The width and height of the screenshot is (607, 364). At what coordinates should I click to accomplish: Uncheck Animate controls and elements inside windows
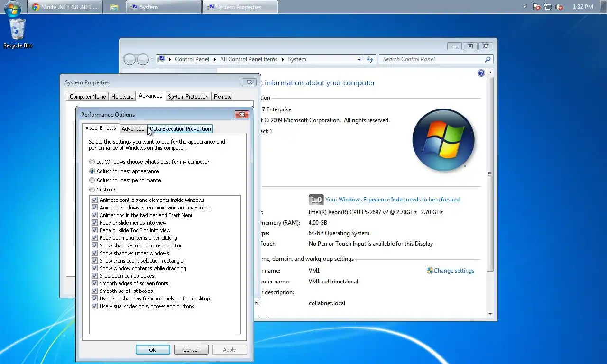pyautogui.click(x=95, y=200)
